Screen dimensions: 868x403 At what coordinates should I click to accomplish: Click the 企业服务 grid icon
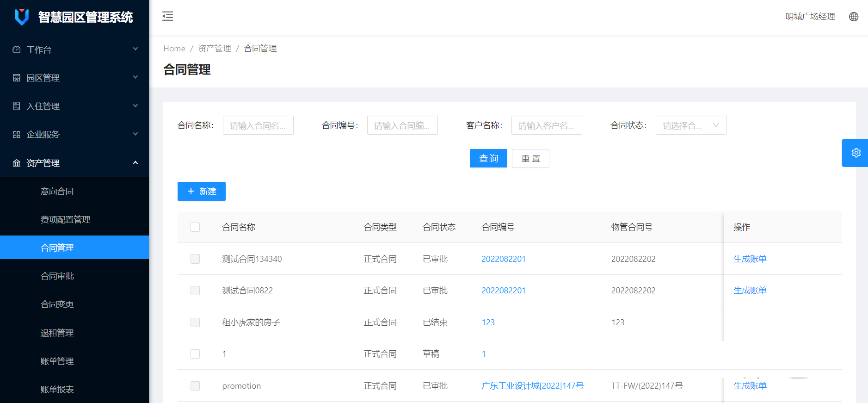[x=17, y=135]
